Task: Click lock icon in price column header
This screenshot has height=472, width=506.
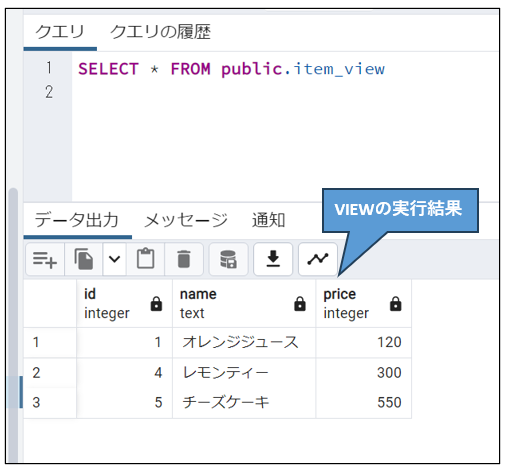Action: tap(395, 304)
